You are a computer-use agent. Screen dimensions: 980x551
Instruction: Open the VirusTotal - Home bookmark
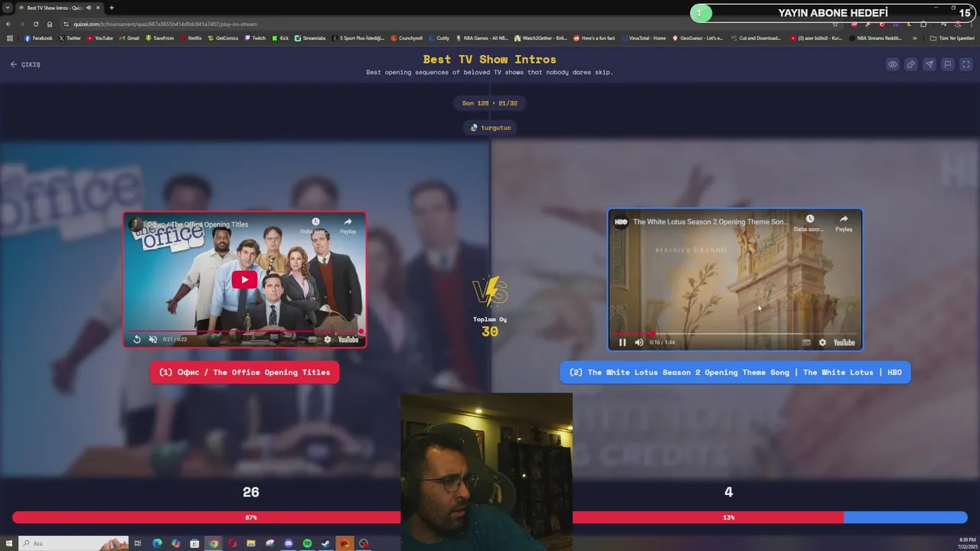point(643,38)
